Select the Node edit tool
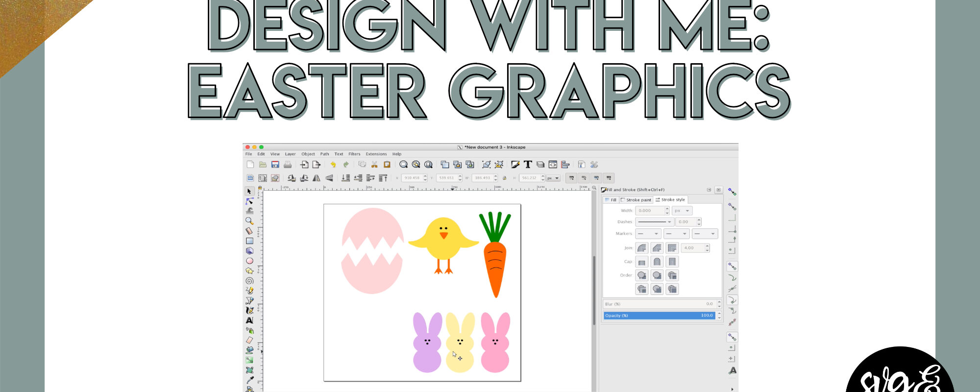This screenshot has width=980, height=392. point(249,201)
